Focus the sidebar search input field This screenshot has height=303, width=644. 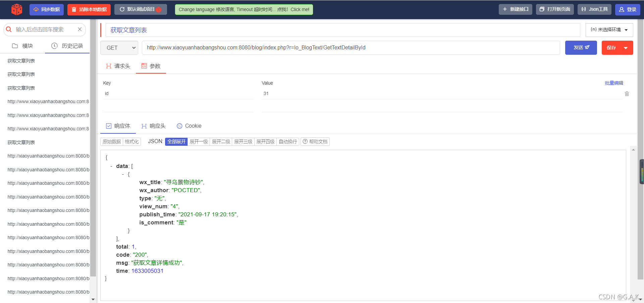click(x=45, y=30)
